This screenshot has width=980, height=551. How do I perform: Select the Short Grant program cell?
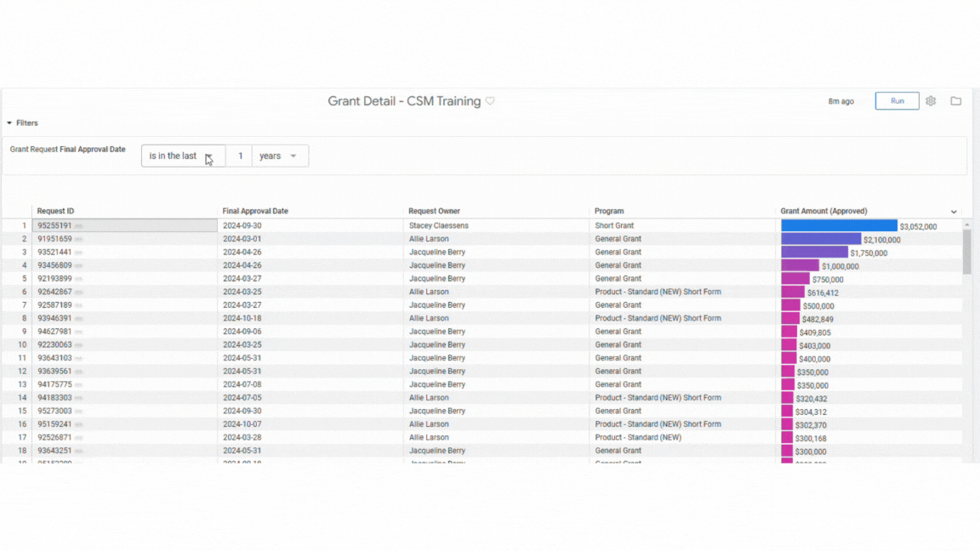point(613,225)
